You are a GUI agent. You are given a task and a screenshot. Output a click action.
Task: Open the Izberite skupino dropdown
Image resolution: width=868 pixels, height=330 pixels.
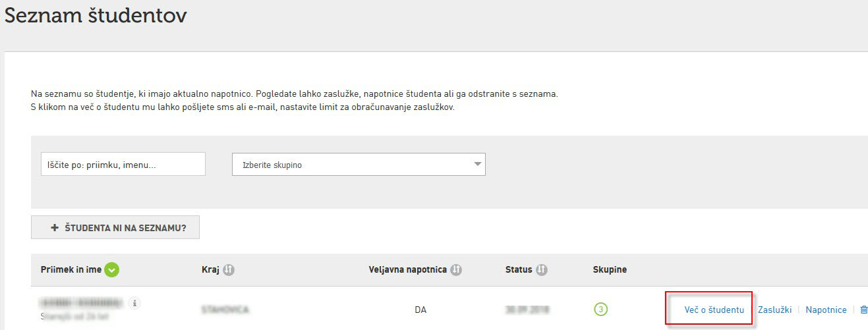click(x=359, y=165)
